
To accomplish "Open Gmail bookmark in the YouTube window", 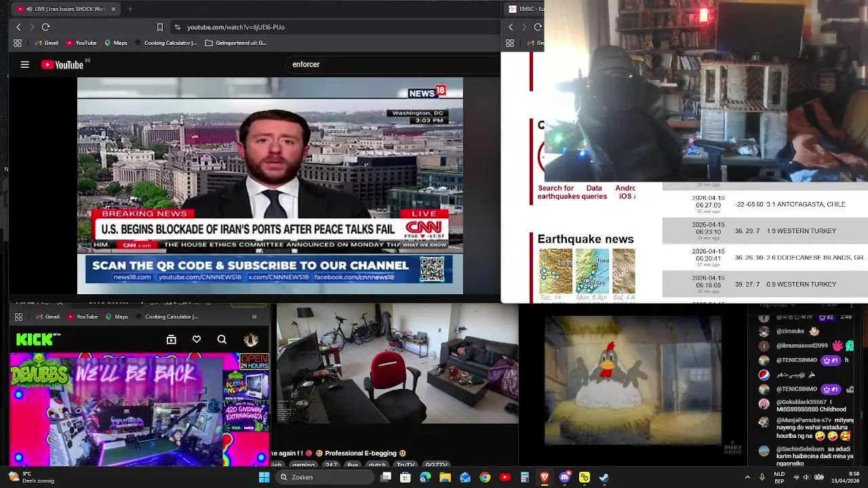I will pos(46,43).
